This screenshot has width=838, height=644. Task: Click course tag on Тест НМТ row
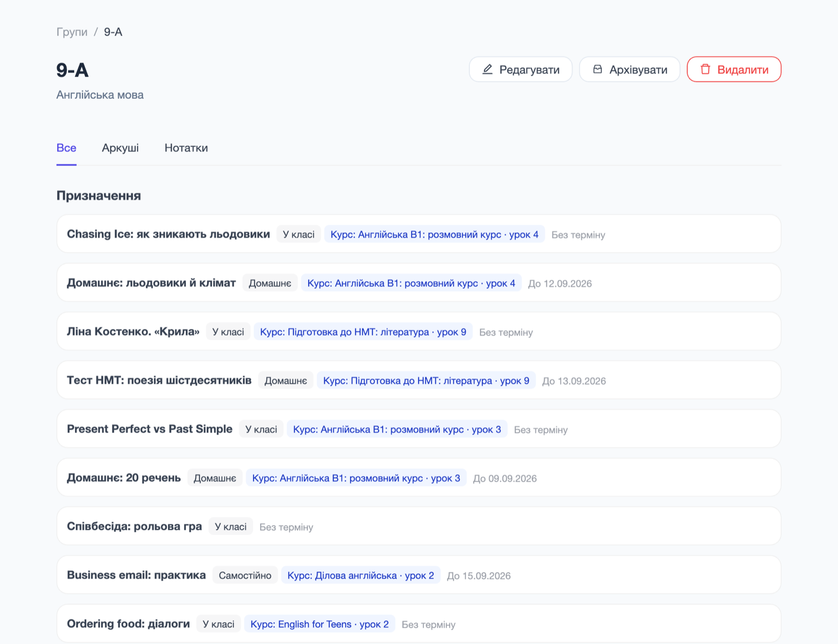pos(426,381)
